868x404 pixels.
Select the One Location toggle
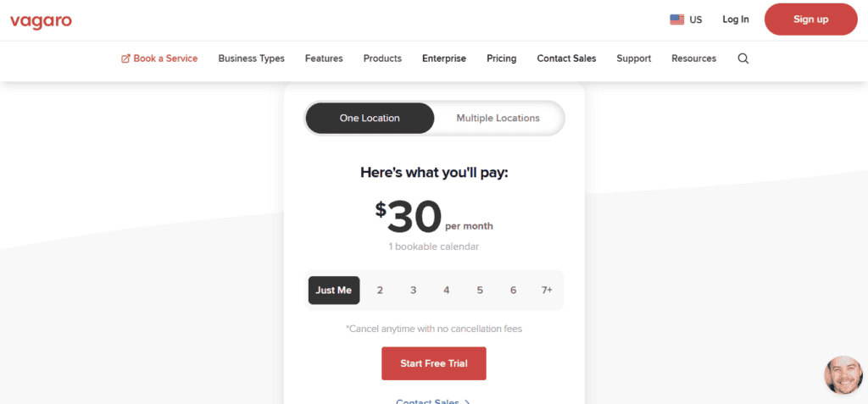[x=370, y=118]
